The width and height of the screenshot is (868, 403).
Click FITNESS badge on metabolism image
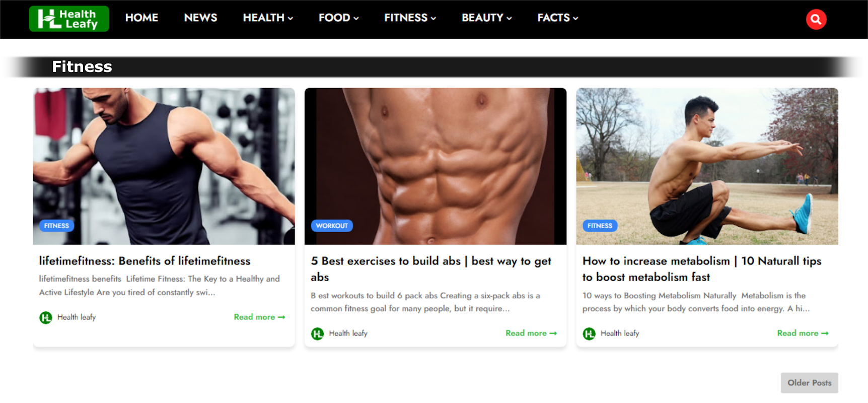pos(600,226)
